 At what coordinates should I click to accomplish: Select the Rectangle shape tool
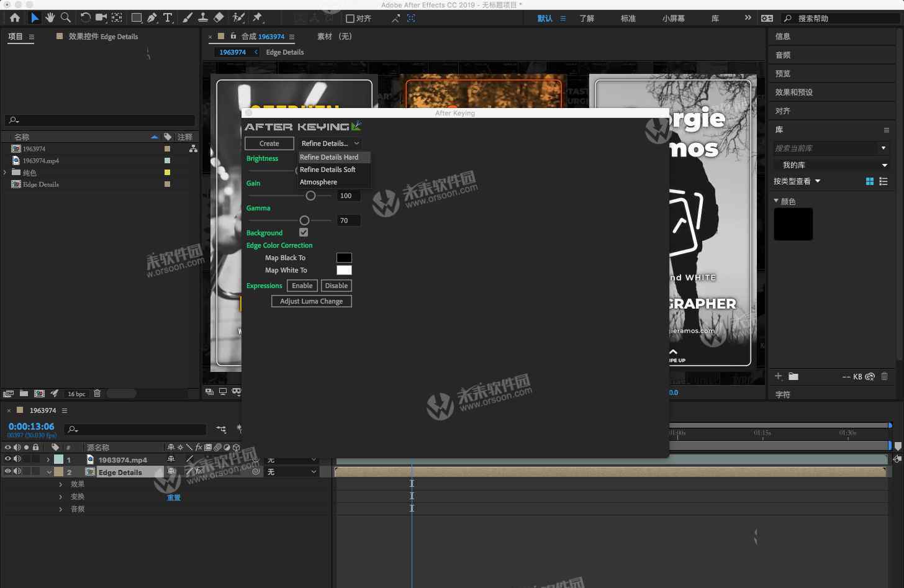click(x=137, y=18)
